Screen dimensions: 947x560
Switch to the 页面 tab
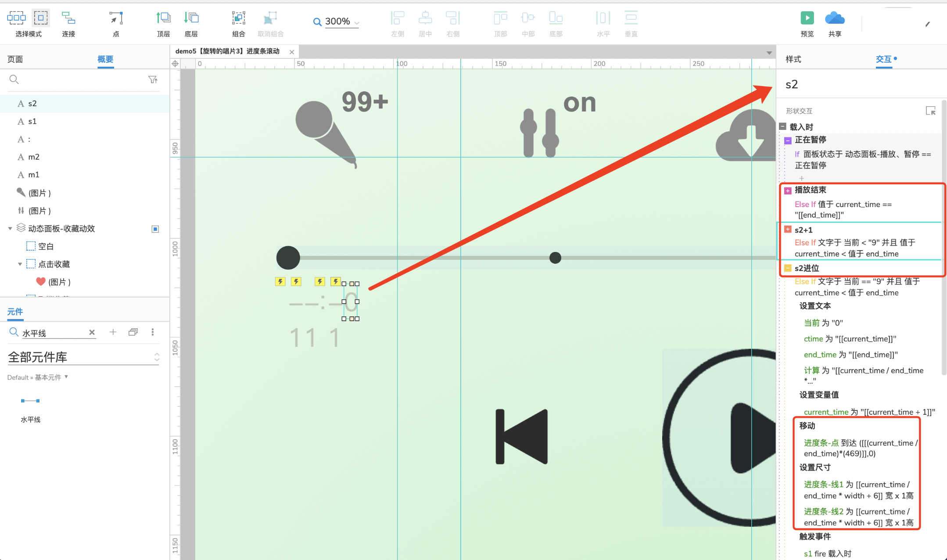click(15, 59)
